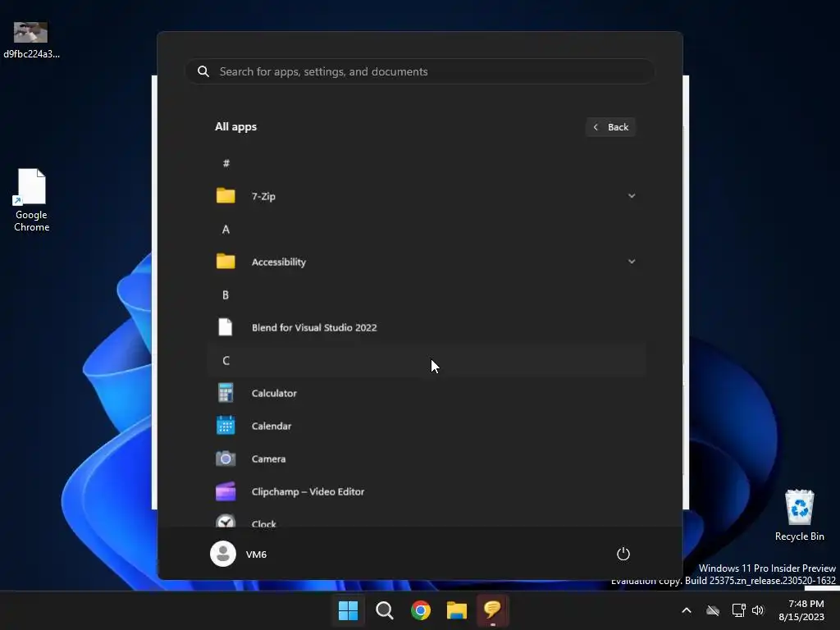This screenshot has width=840, height=630.
Task: Click the Camera label text
Action: click(268, 459)
